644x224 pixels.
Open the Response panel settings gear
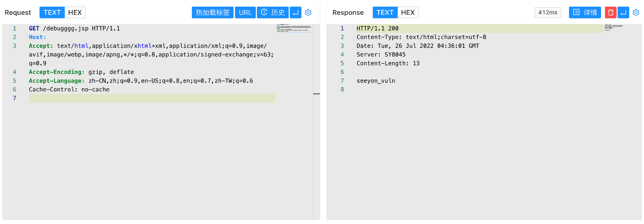[636, 13]
